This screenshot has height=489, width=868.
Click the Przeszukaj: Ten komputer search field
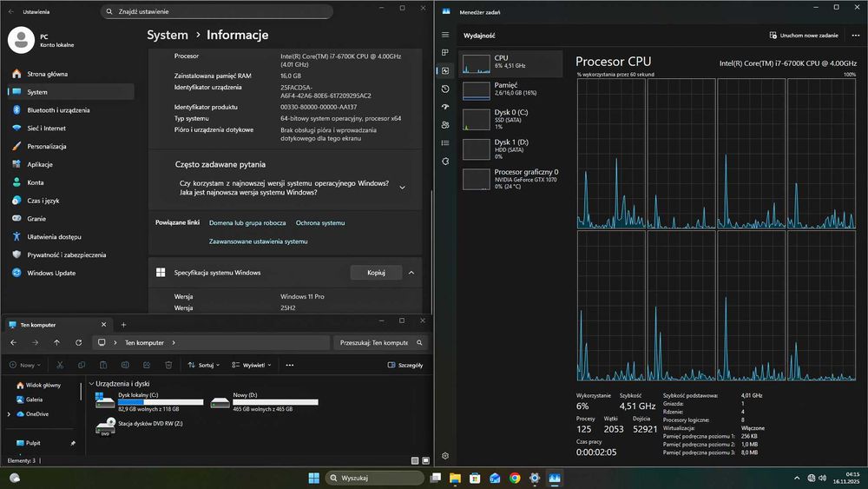coord(381,343)
